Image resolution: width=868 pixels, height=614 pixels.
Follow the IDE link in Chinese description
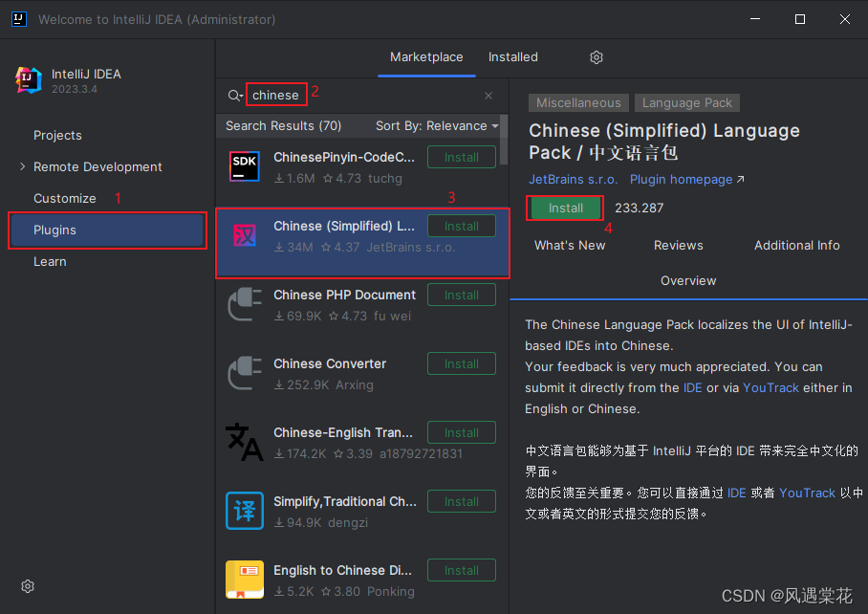coord(736,493)
